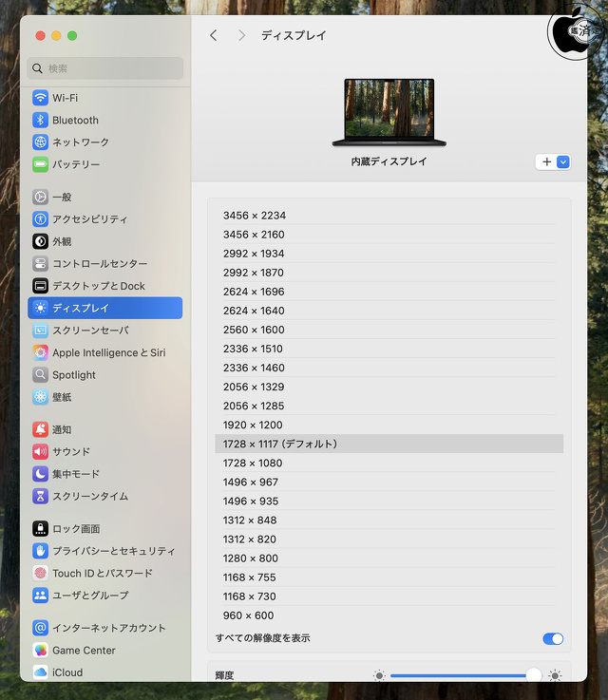This screenshot has width=608, height=700.
Task: Click the plus button for displays
Action: 547,162
